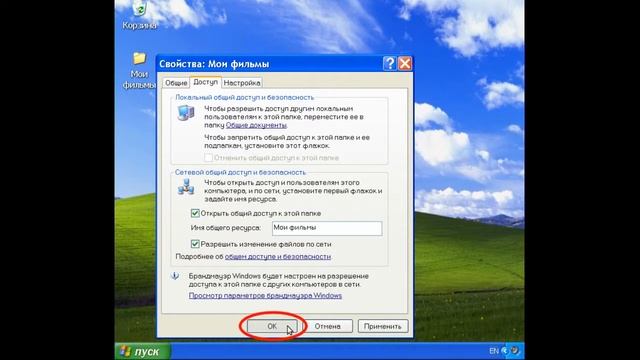
Task: Open the пуск Start menu
Action: click(x=142, y=351)
